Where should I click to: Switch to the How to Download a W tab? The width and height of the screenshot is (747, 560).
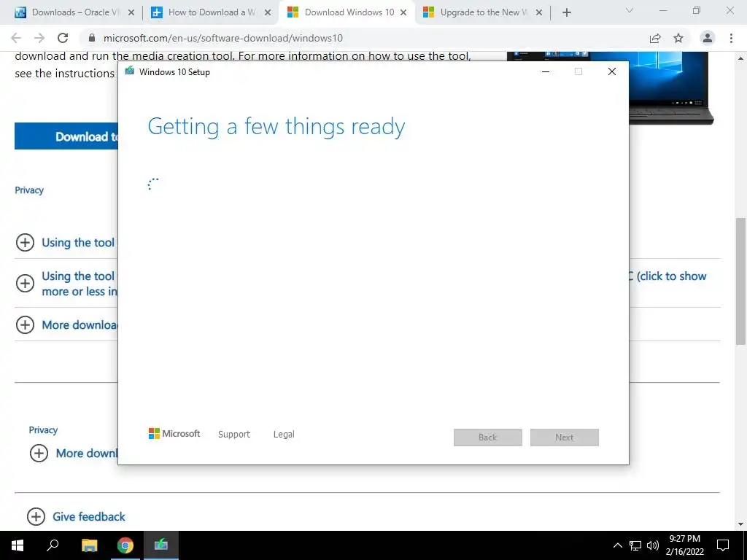click(211, 12)
